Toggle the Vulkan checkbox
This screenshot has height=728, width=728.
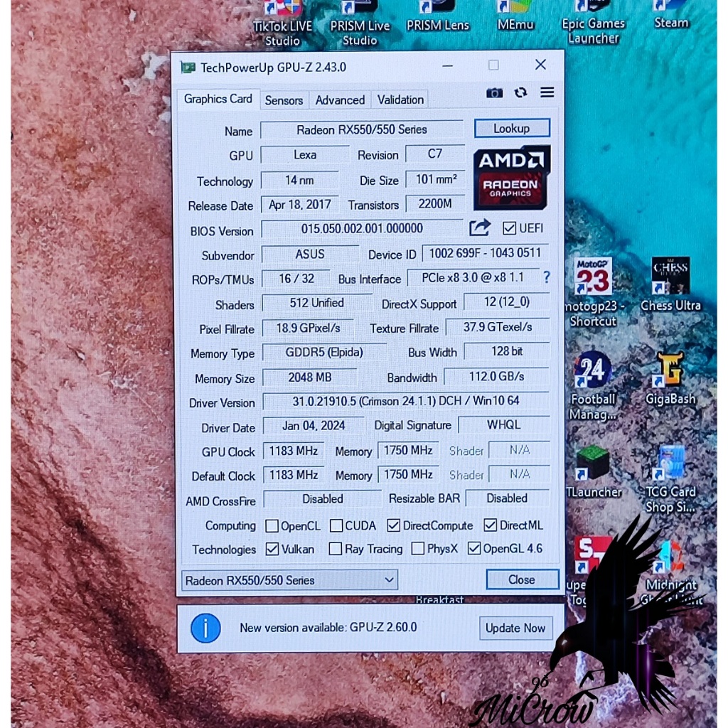pyautogui.click(x=272, y=549)
